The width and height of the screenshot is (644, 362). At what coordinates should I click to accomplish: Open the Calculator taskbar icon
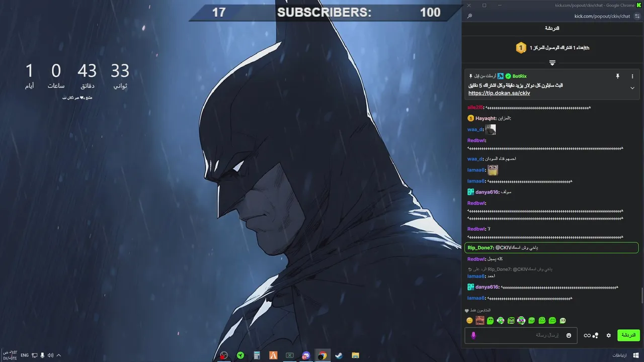(257, 355)
